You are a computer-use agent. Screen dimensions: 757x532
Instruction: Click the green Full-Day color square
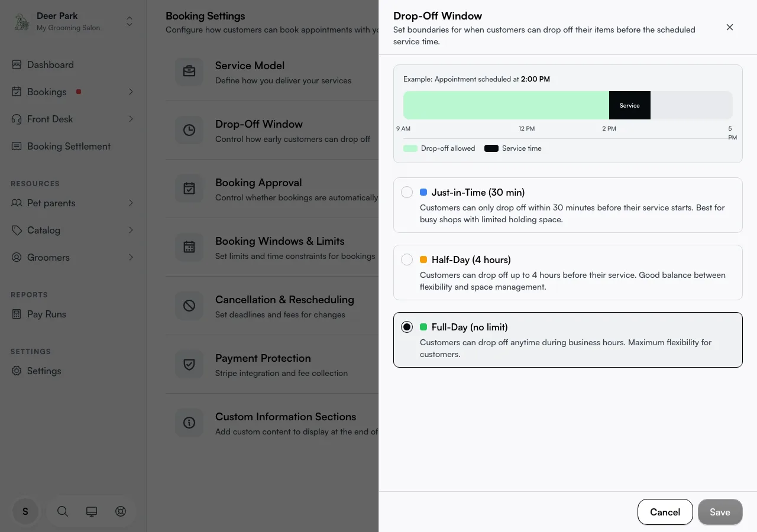click(x=423, y=327)
